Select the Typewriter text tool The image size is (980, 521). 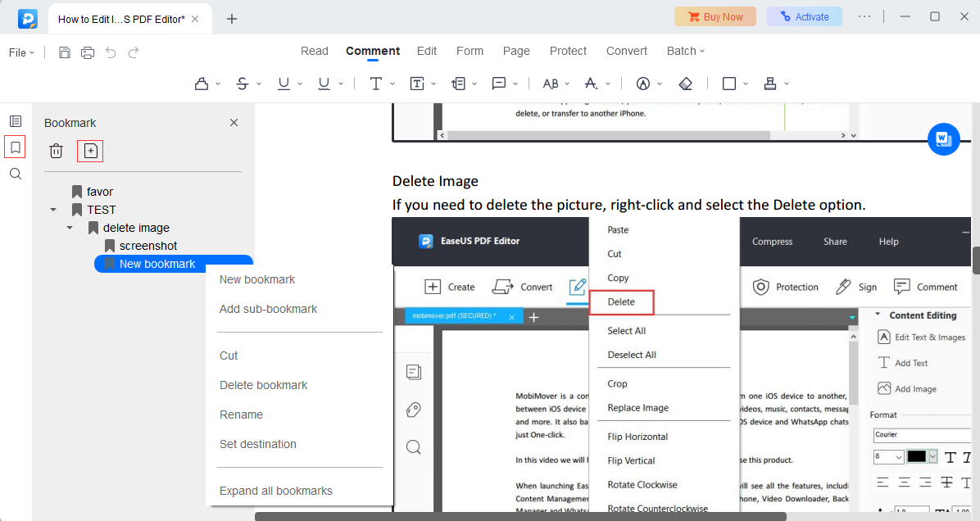(375, 84)
